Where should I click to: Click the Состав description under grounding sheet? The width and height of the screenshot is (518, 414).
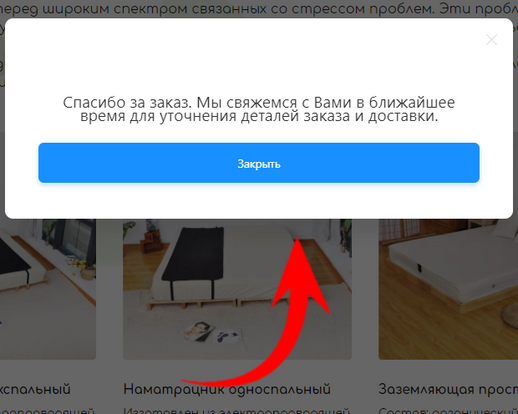coord(448,410)
